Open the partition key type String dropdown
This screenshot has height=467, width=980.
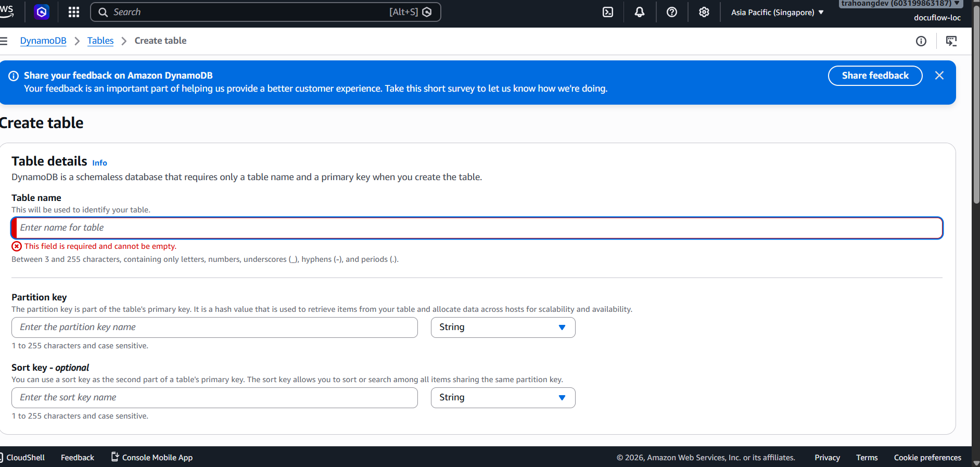point(503,327)
